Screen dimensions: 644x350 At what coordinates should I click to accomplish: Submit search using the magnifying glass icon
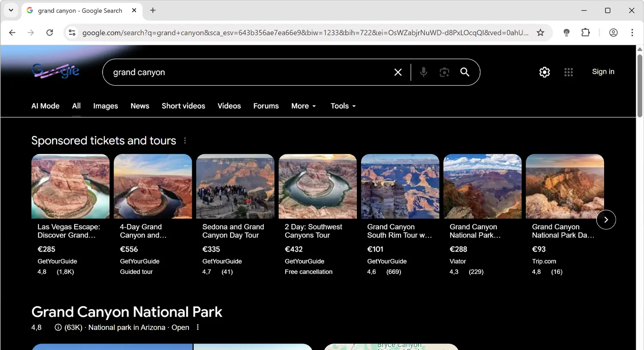(465, 72)
